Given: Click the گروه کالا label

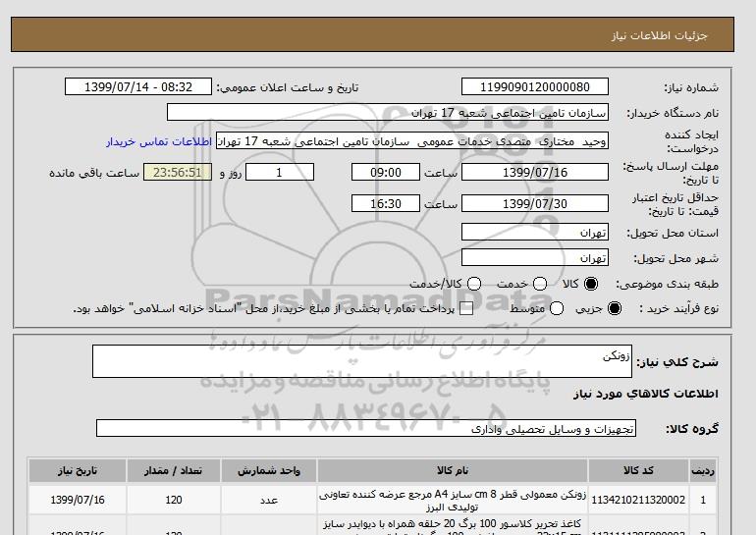Looking at the screenshot, I should (692, 428).
